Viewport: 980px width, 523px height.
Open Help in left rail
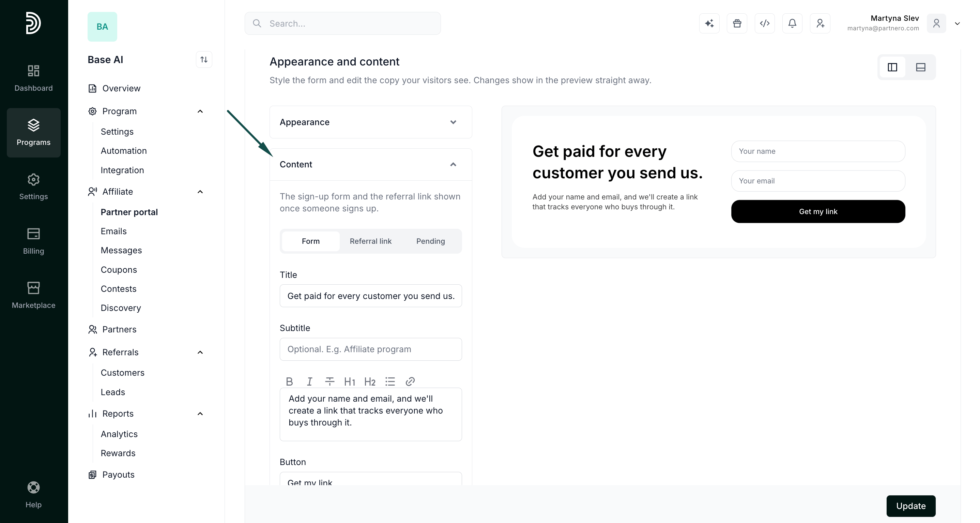point(33,495)
